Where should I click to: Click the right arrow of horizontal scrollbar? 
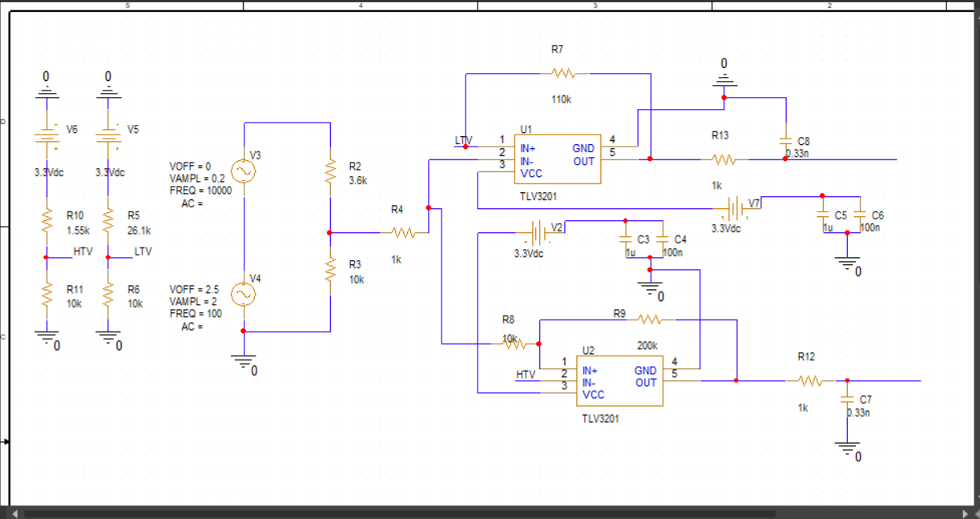[965, 513]
